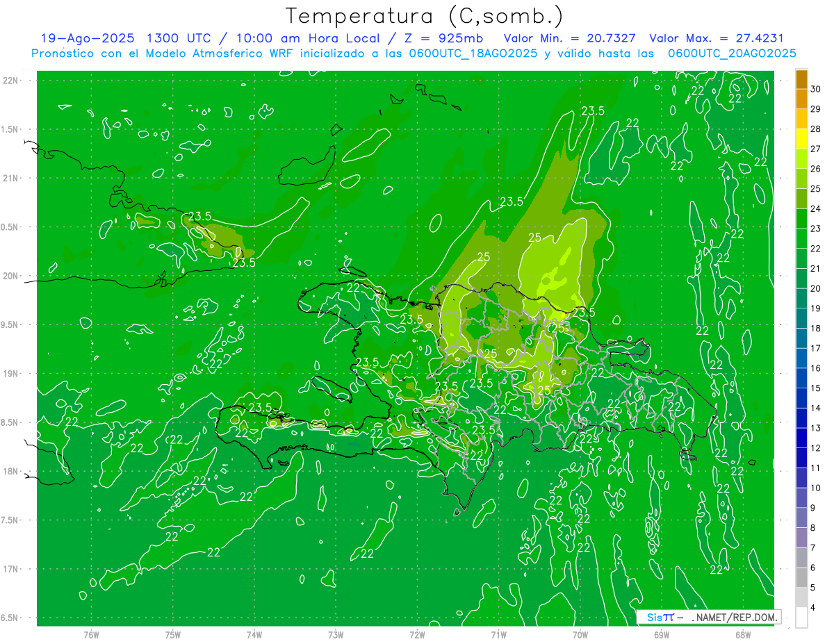Click the '68W' longitude axis label
Screen dimensions: 834x644
coord(742,635)
